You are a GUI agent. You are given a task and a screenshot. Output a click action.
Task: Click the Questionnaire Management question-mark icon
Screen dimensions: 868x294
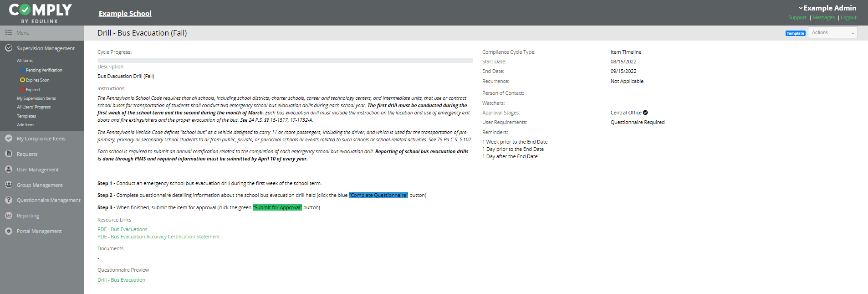coord(9,200)
